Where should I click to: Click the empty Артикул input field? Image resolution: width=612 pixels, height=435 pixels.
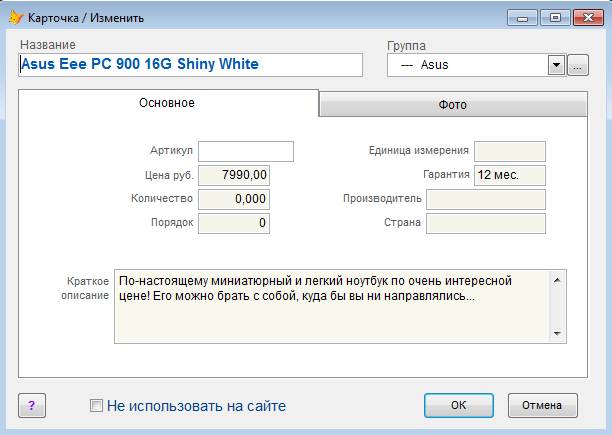pos(246,151)
